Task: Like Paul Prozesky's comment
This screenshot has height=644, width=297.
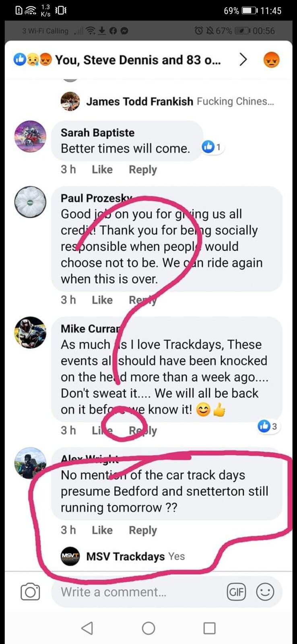Action: (102, 300)
